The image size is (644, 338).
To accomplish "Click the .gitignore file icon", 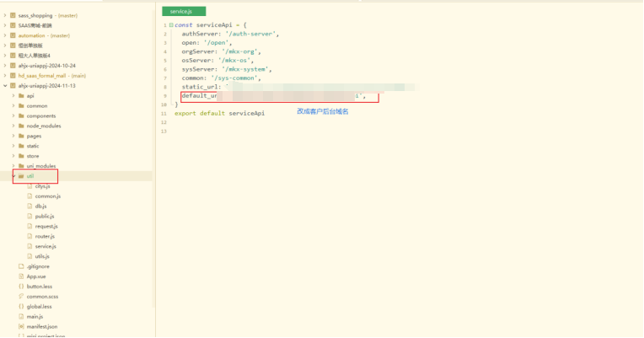I will point(21,266).
